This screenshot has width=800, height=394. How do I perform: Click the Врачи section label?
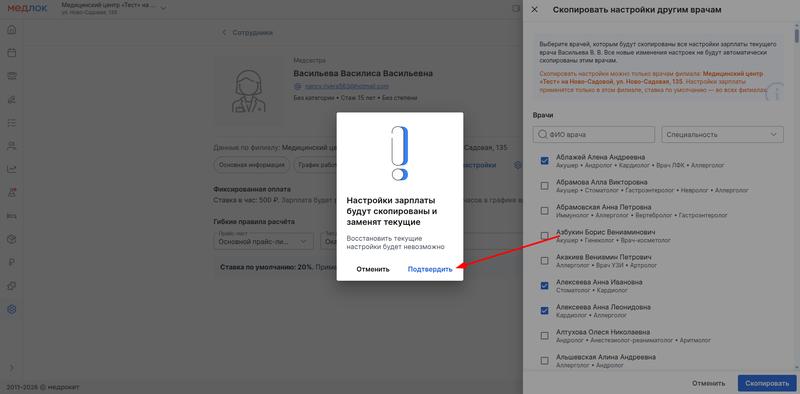click(x=543, y=115)
